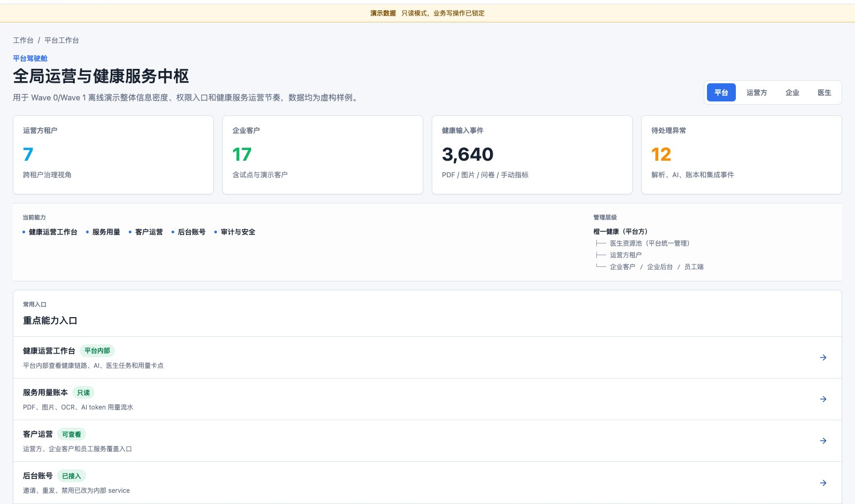Open arrow icon for 客户运营 row
The image size is (855, 504).
[823, 441]
